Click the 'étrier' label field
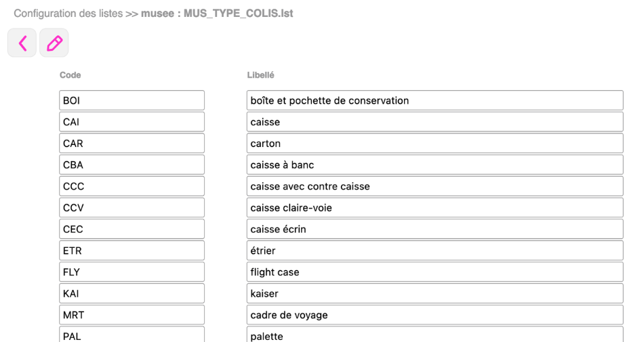Viewport: 644px width, 342px height. pos(435,251)
